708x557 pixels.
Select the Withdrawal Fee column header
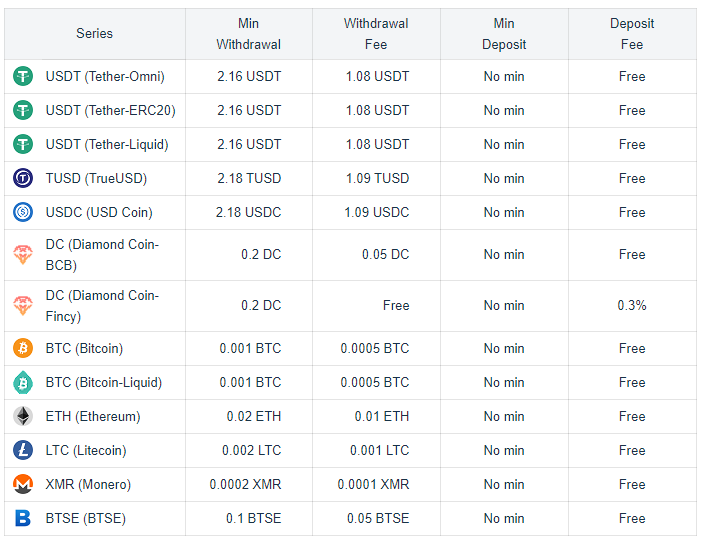(x=376, y=34)
